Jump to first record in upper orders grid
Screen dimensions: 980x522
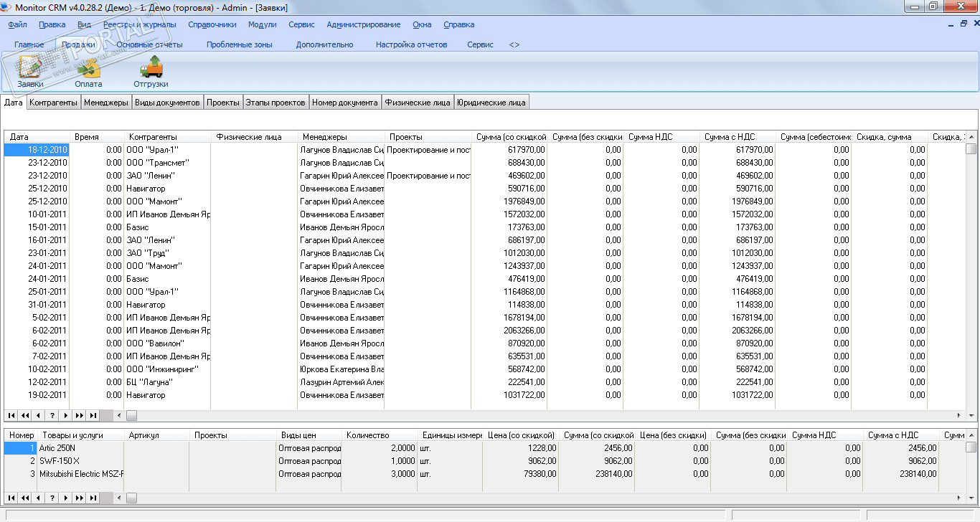(11, 415)
